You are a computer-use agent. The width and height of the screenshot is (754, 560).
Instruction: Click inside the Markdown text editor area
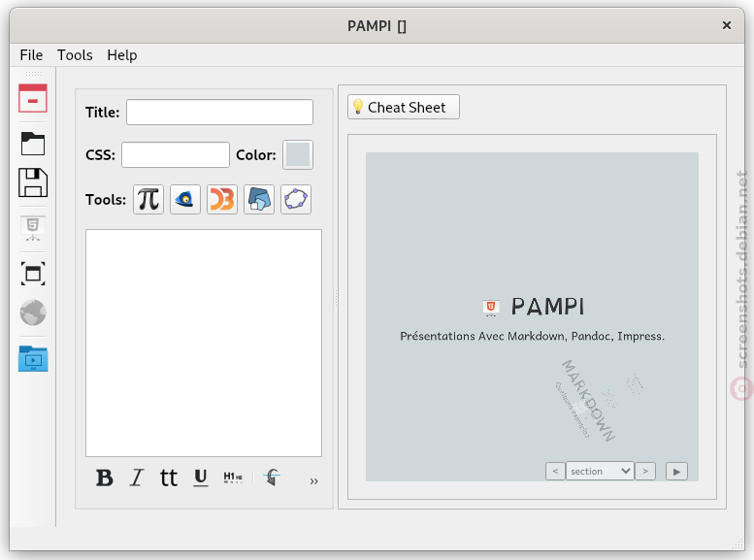click(x=204, y=343)
